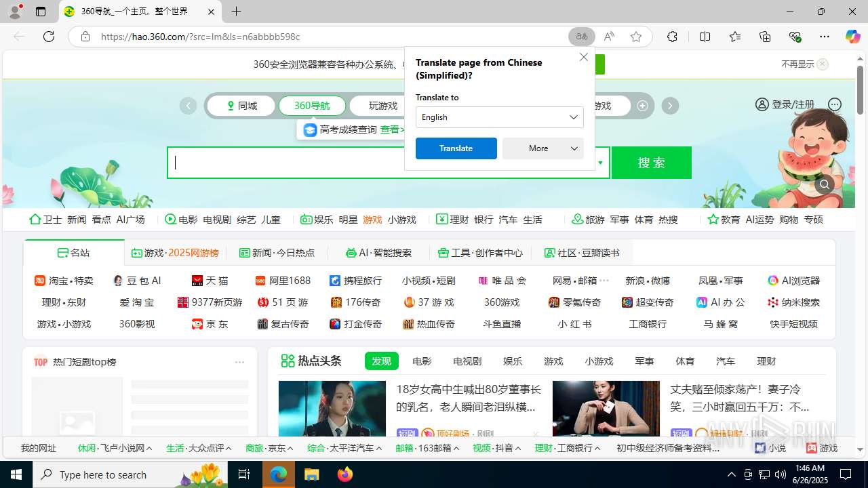Click the 高考成绩查询 查看 link
The width and height of the screenshot is (868, 488).
point(393,129)
